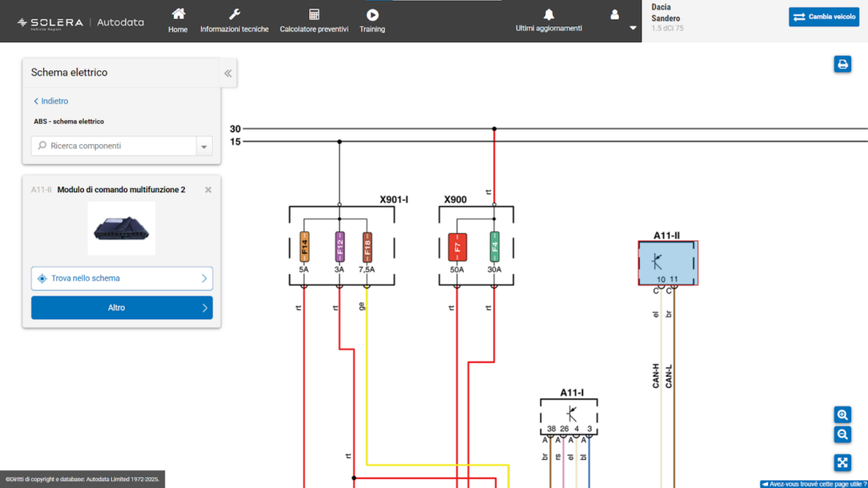This screenshot has width=868, height=488.
Task: Click the Solera Autodata logo
Action: click(81, 23)
